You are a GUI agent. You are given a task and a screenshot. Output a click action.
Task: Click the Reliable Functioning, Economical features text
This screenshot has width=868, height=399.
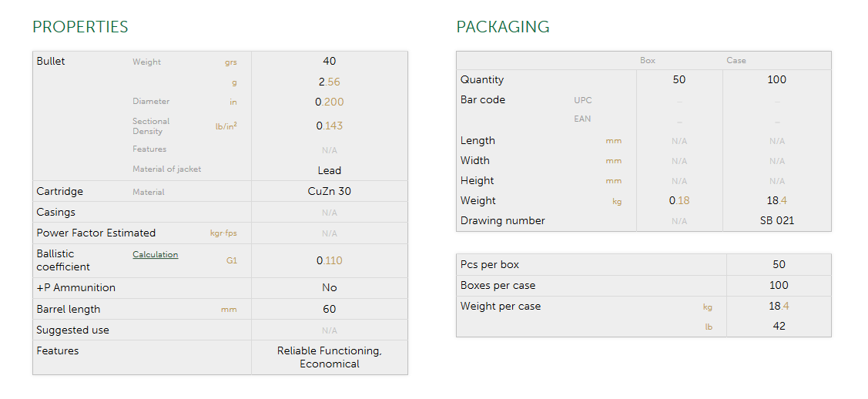tap(330, 357)
